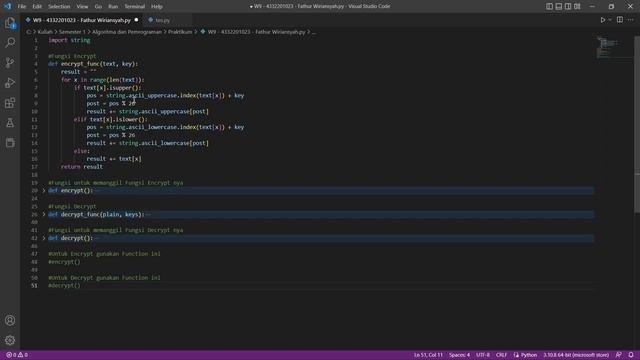
Task: Open the Terminal menu
Action: point(135,7)
